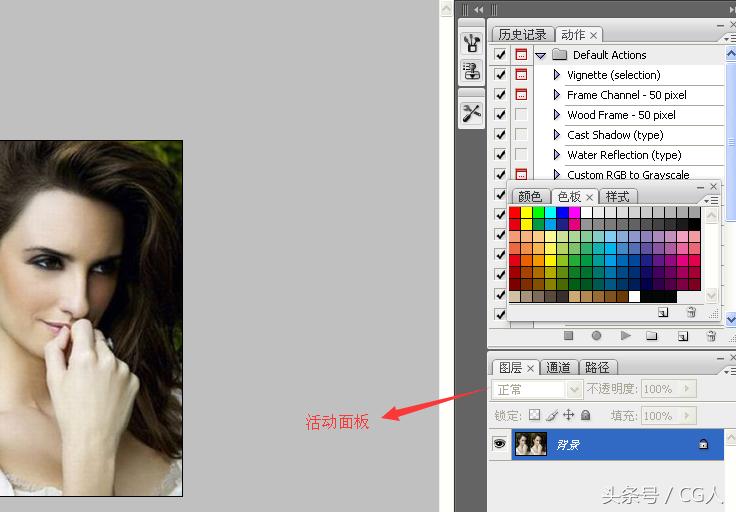736x512 pixels.
Task: Switch to the 颜色 tab
Action: tap(530, 197)
